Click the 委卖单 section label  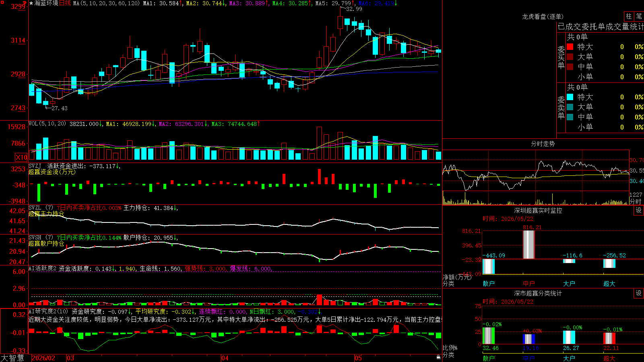pos(561,107)
